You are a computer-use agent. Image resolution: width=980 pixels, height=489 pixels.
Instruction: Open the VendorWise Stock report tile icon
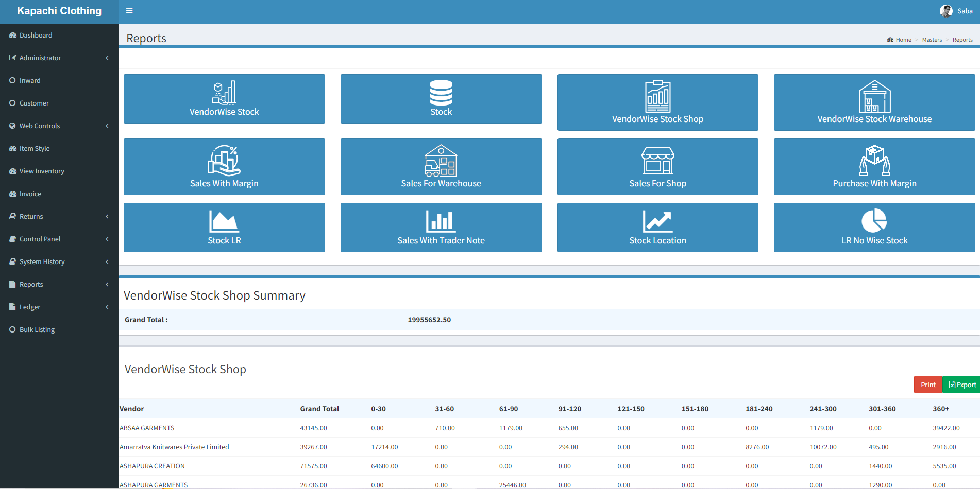point(224,93)
